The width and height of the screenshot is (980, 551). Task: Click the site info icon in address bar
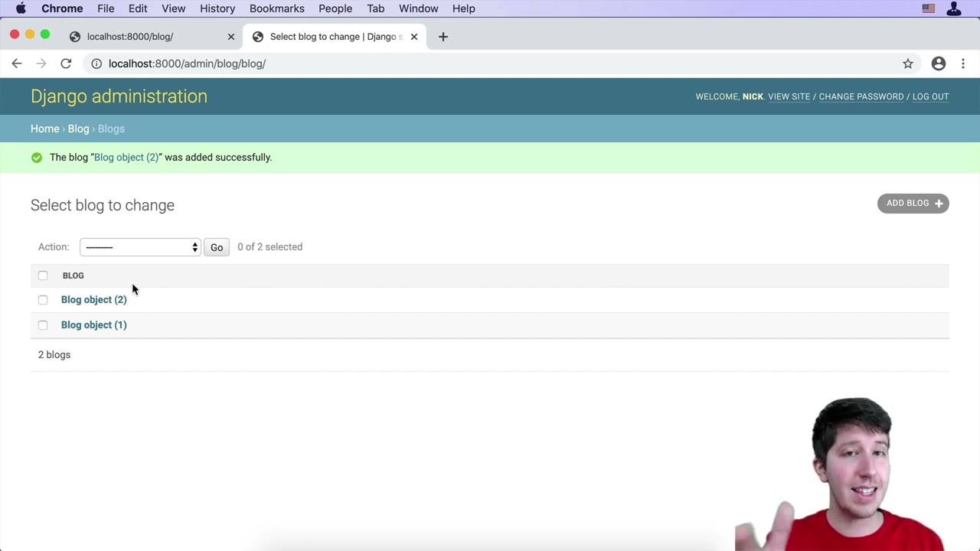click(96, 64)
